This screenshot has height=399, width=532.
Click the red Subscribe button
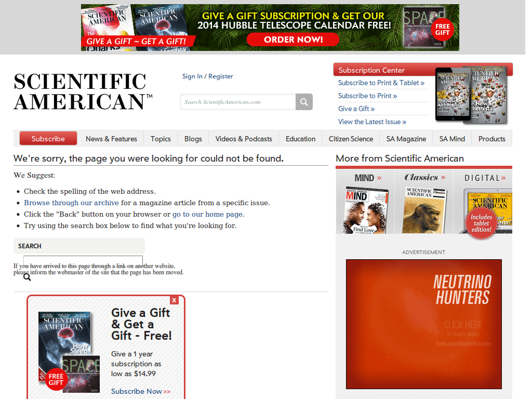point(48,138)
